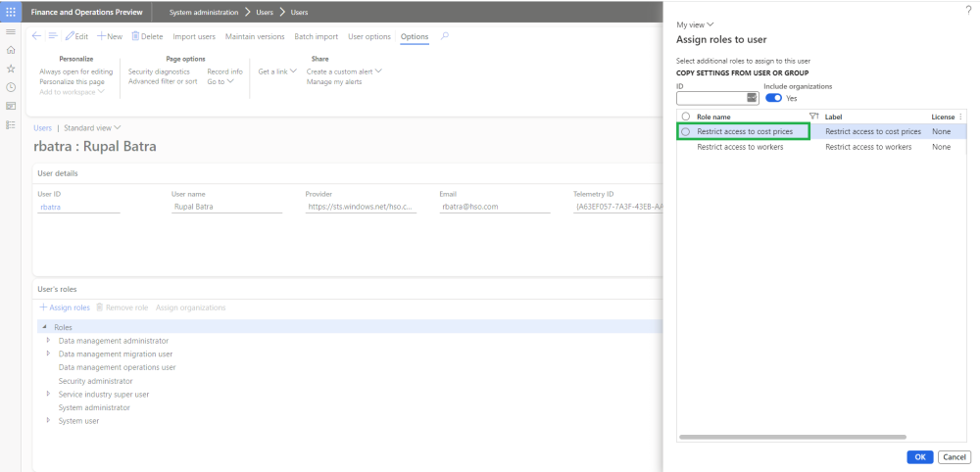The width and height of the screenshot is (980, 472).
Task: Open the app launcher waffle icon
Action: (x=11, y=12)
